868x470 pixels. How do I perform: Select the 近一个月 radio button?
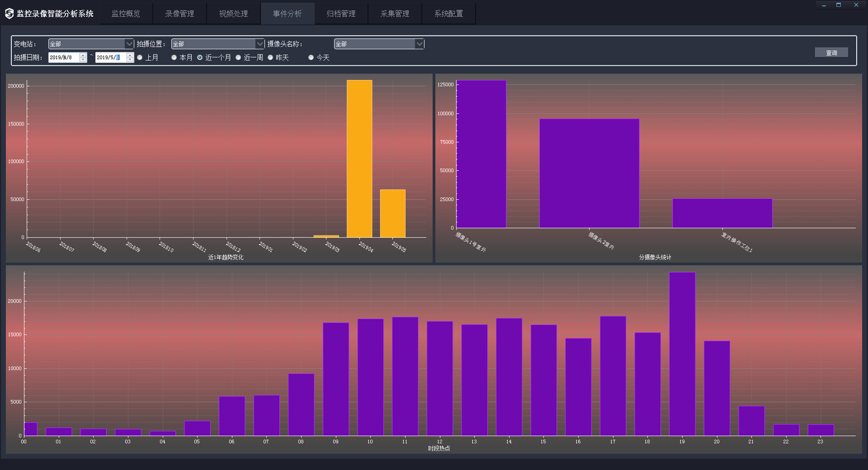tap(200, 57)
